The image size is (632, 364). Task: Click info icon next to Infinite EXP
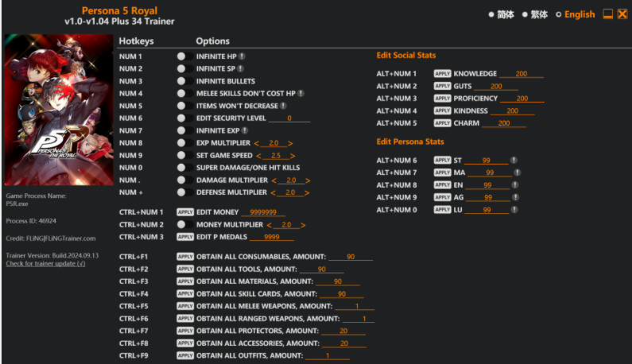pyautogui.click(x=245, y=130)
